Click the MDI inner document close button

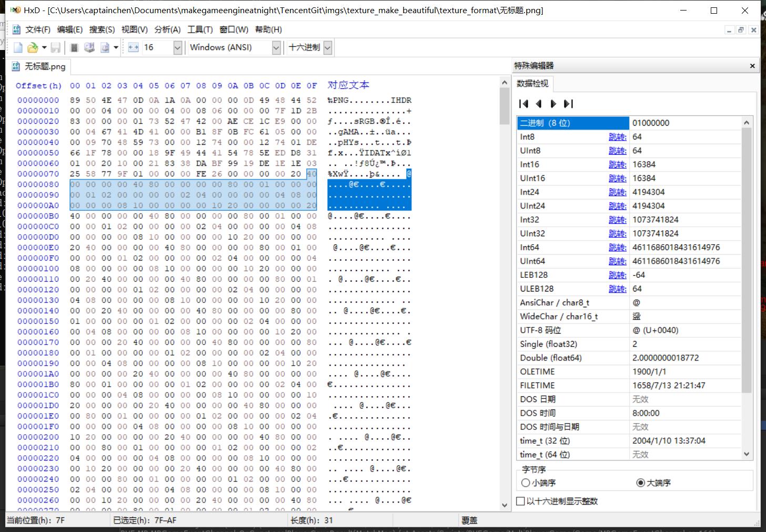(x=753, y=30)
